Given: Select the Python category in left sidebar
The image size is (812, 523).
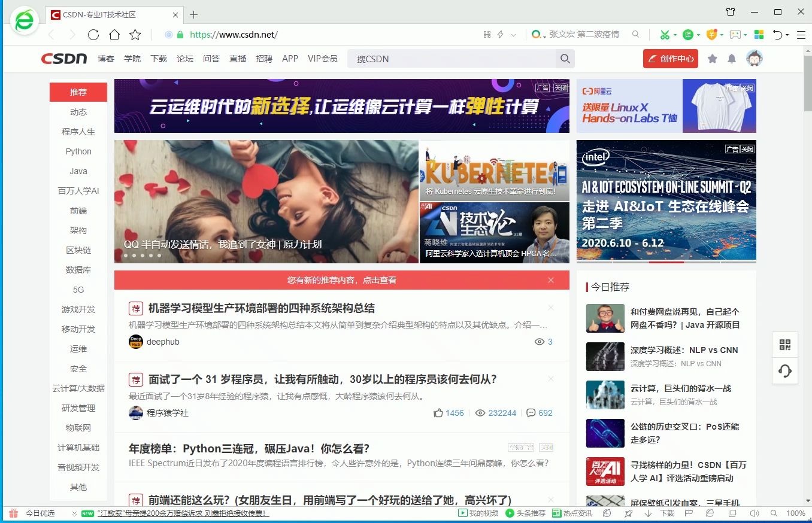Looking at the screenshot, I should [78, 151].
